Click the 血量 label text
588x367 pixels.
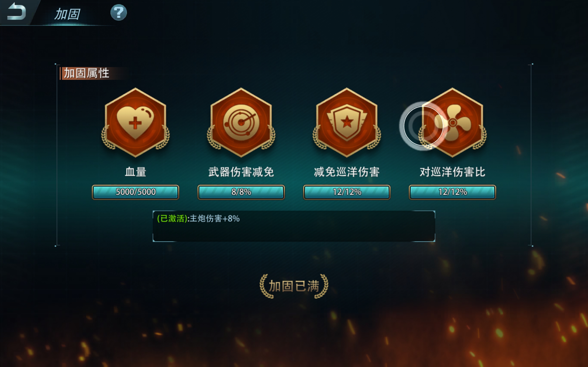[135, 172]
